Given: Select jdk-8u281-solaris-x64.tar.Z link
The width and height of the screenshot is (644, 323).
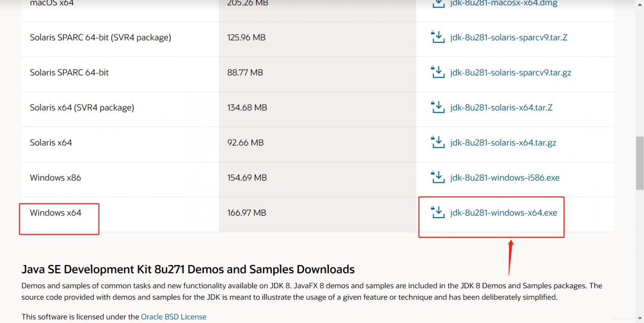Looking at the screenshot, I should click(501, 107).
